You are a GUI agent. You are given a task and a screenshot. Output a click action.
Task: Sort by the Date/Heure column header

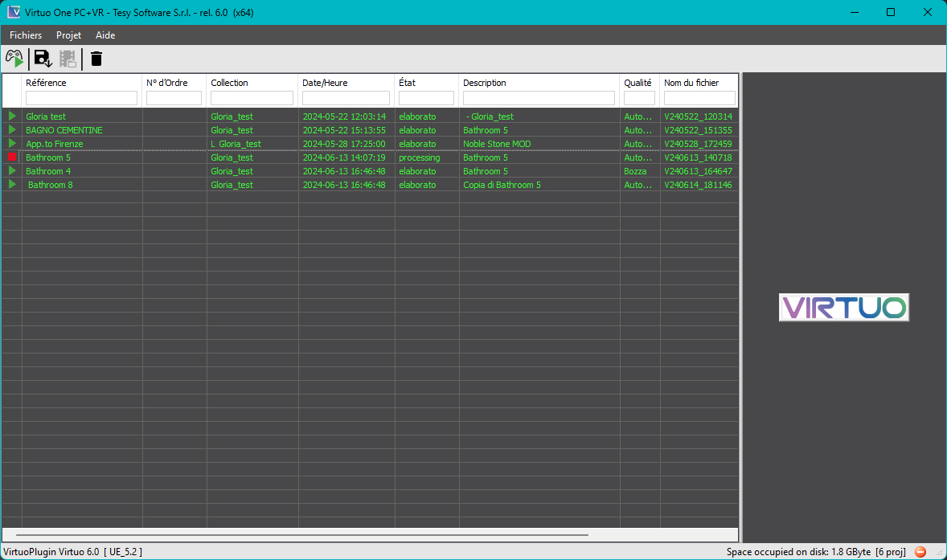coord(325,83)
